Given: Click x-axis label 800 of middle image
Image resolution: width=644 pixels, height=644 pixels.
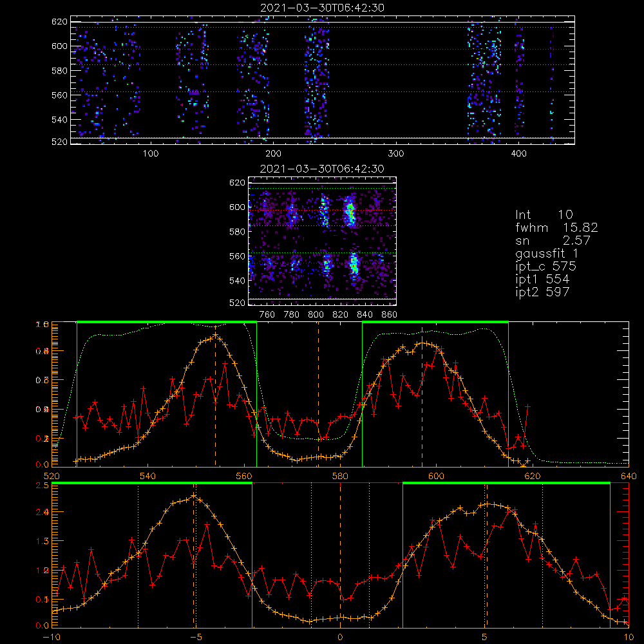Looking at the screenshot, I should (x=316, y=315).
